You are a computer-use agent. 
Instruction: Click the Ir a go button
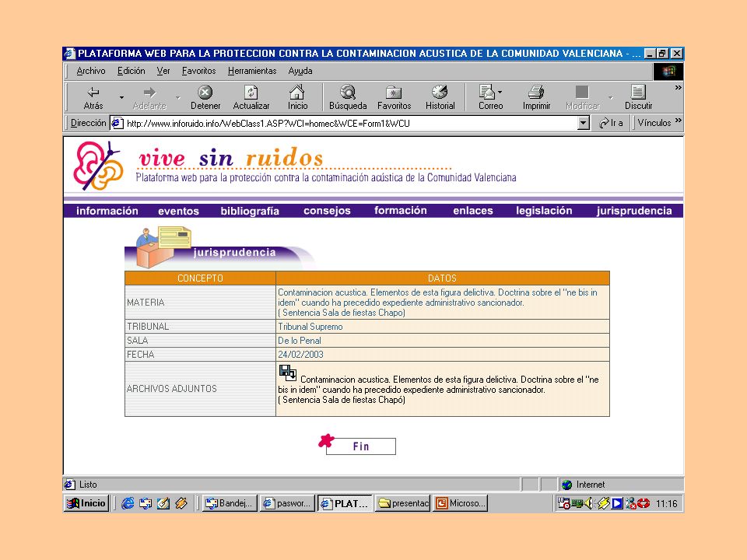(x=611, y=123)
